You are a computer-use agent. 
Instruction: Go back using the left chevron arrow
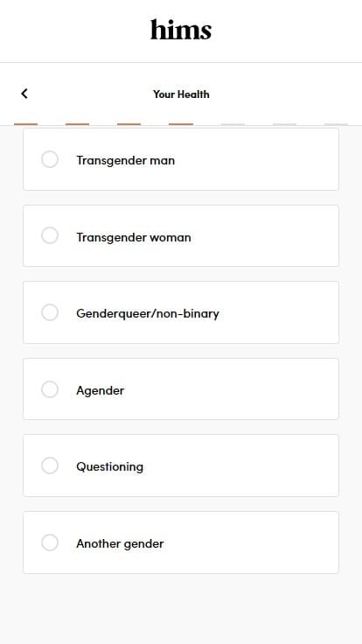coord(24,94)
